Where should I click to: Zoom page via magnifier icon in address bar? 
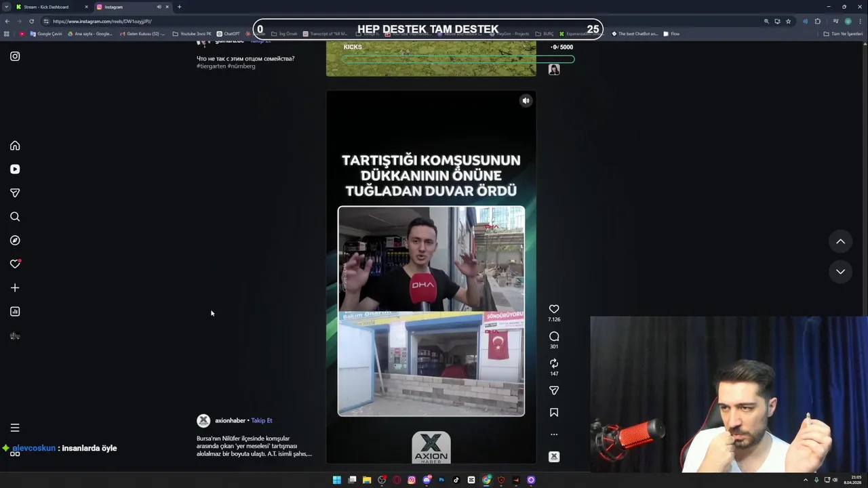(767, 21)
